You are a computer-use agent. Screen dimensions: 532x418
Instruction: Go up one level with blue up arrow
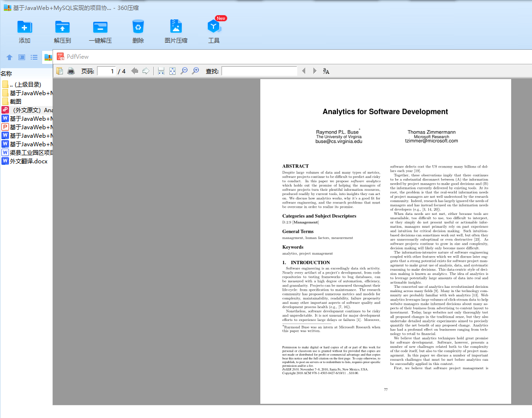tap(9, 57)
